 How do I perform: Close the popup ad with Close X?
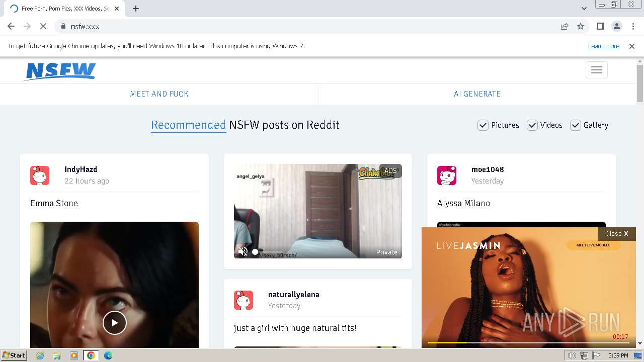point(616,234)
